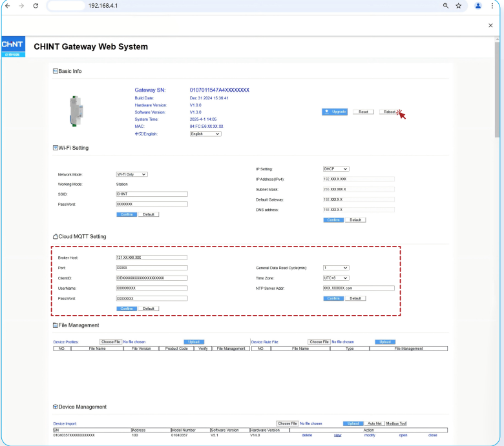This screenshot has width=504, height=446.
Task: Click the modify link in device row
Action: 370,435
